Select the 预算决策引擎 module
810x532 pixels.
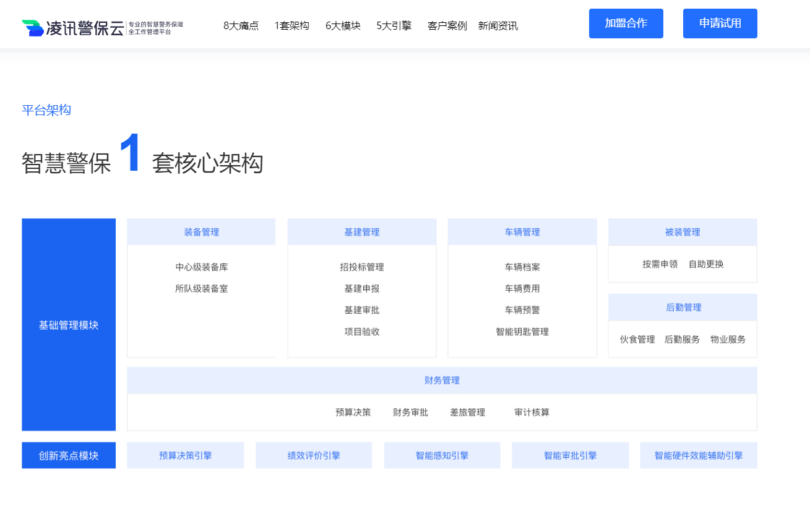185,455
